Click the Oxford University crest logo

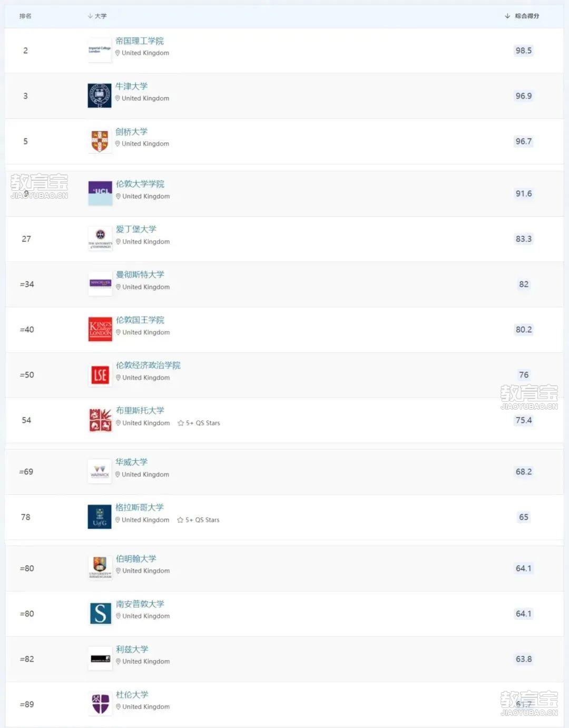click(x=100, y=95)
